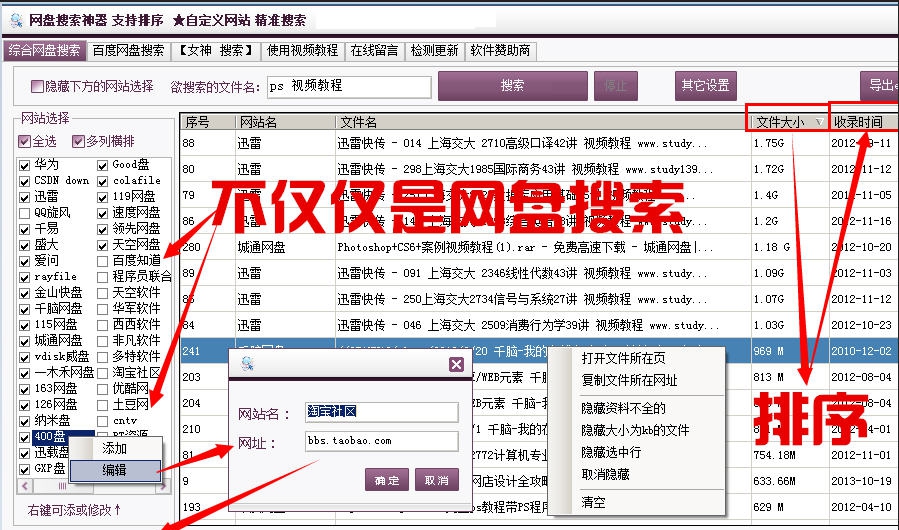Viewport: 899px width, 530px height.
Task: Select the 400盘 site entry
Action: (50, 437)
